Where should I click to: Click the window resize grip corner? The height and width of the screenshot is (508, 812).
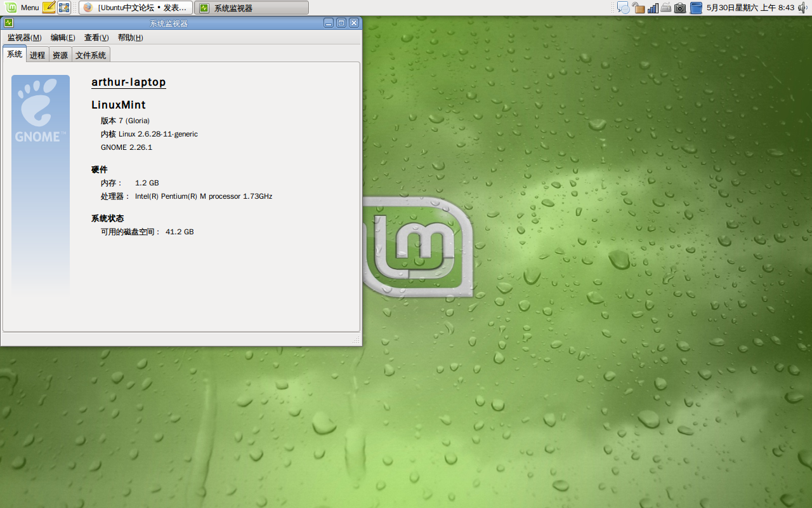click(357, 341)
